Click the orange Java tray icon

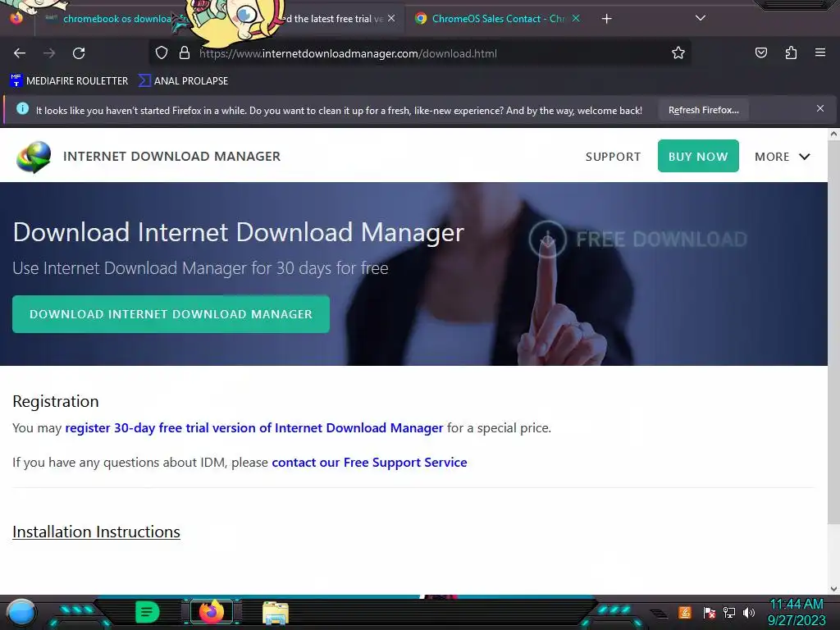point(685,612)
